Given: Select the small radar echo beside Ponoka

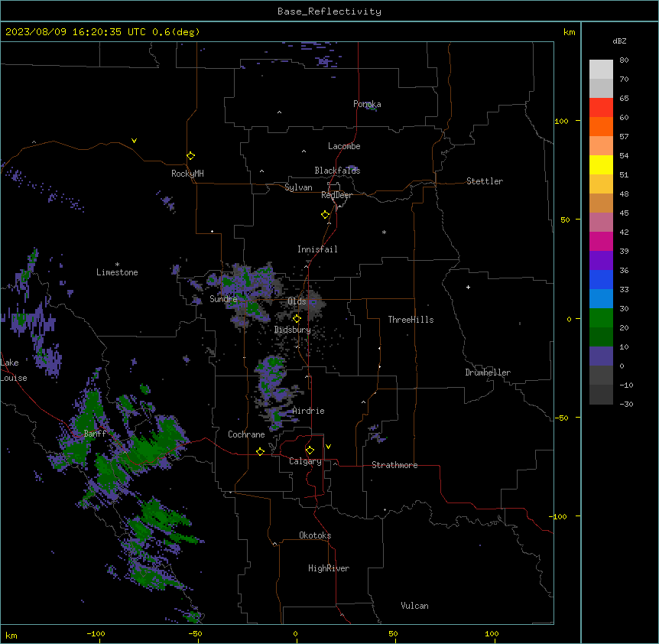Looking at the screenshot, I should 371,107.
